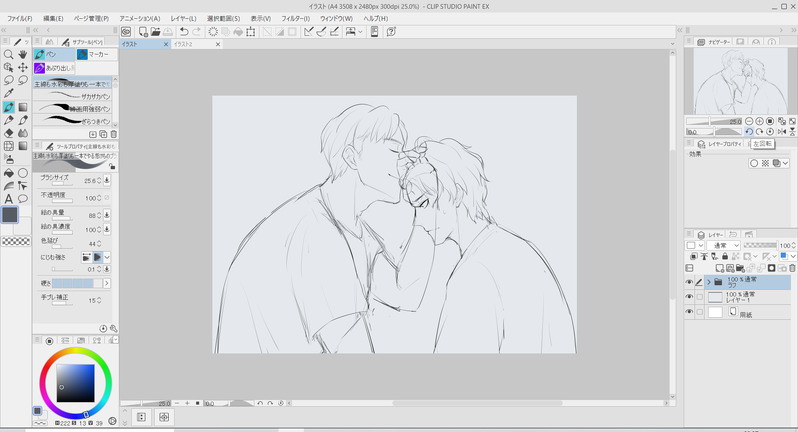Open the snap settings dropdown in toolbar

(360, 32)
